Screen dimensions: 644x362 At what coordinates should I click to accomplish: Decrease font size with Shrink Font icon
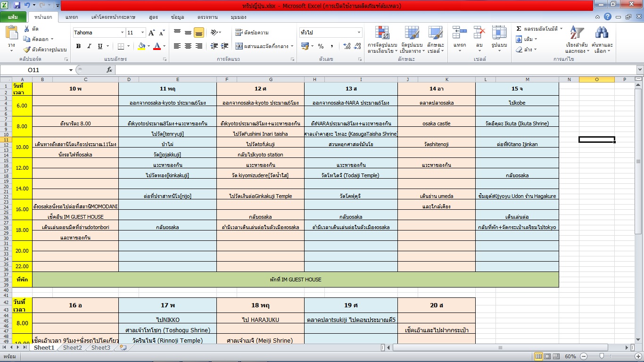click(x=162, y=33)
